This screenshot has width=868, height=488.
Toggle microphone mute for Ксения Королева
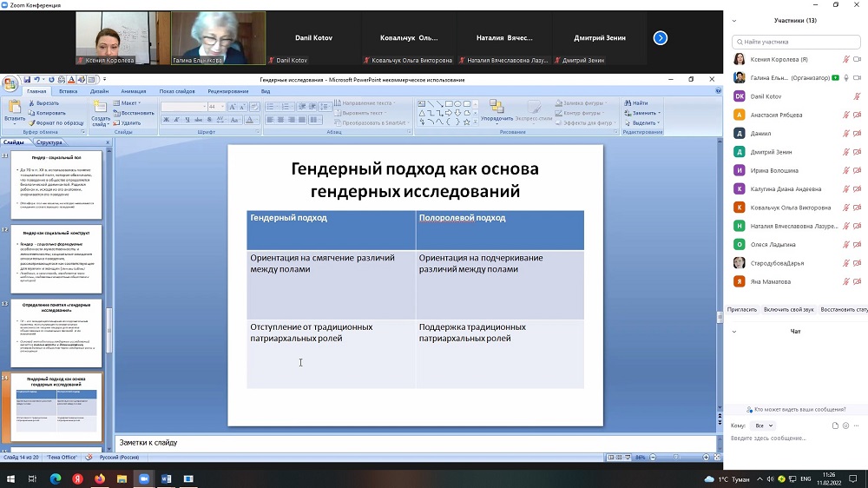tap(845, 59)
